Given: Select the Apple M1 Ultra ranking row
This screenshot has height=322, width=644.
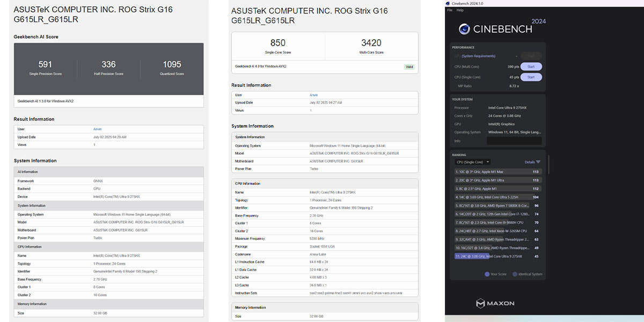Looking at the screenshot, I should [x=497, y=180].
